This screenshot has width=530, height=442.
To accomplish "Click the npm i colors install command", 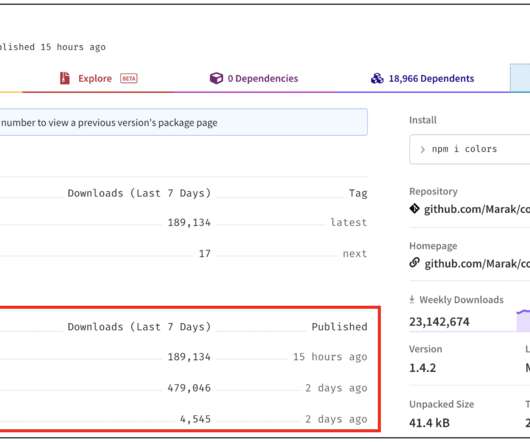I will coord(469,149).
